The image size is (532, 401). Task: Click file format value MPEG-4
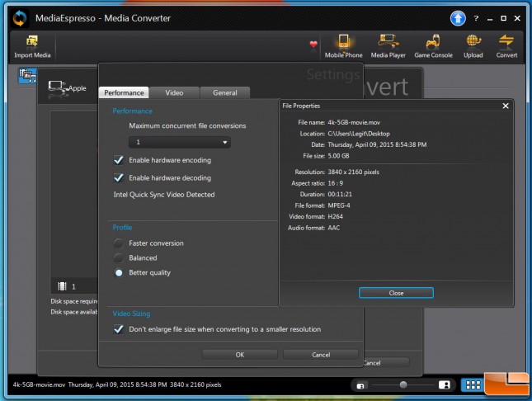(x=339, y=205)
